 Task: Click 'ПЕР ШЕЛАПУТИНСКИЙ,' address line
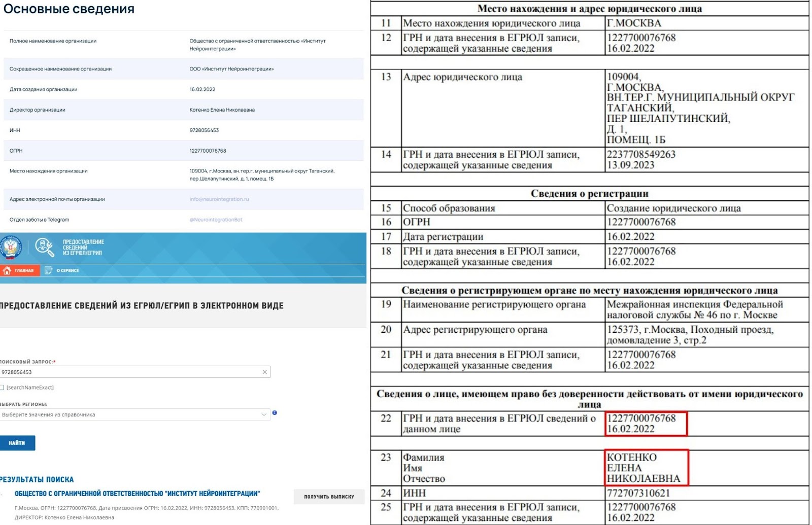pyautogui.click(x=668, y=119)
